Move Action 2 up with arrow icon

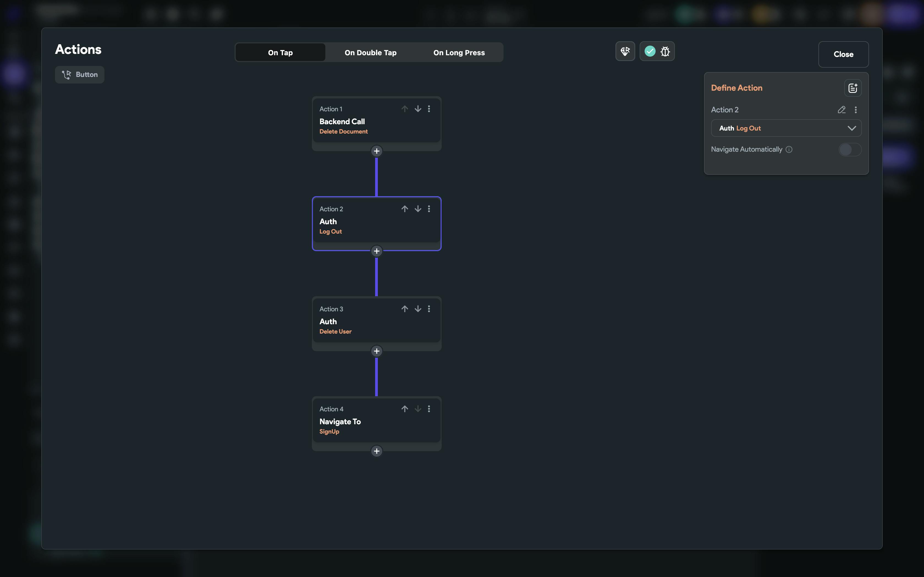(x=405, y=209)
